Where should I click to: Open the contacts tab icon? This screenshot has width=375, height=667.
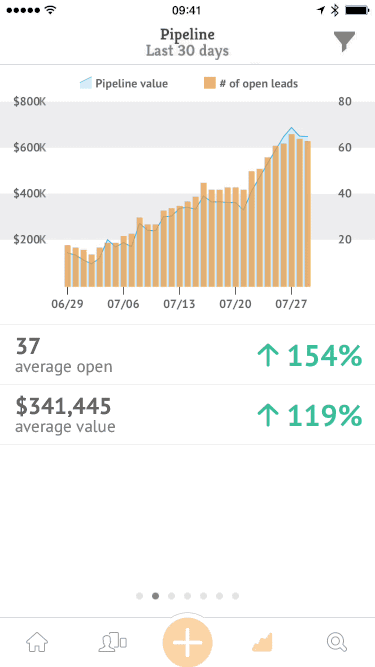tap(113, 642)
